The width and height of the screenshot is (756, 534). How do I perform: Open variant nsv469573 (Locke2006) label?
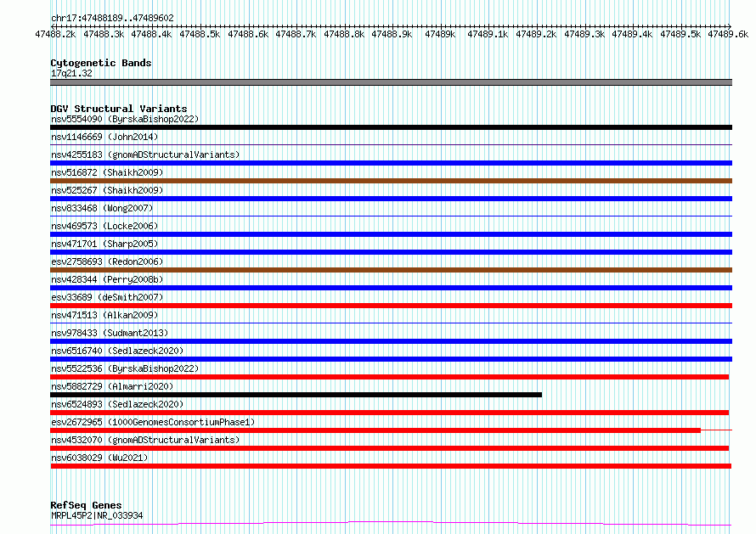click(104, 226)
